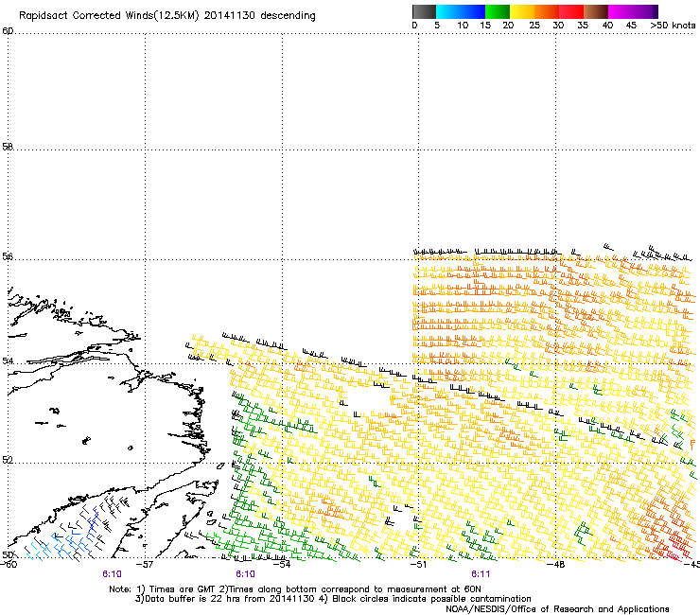The width and height of the screenshot is (700, 615).
Task: Click the blue wind barbs in the Gulf area
Action: point(76,536)
